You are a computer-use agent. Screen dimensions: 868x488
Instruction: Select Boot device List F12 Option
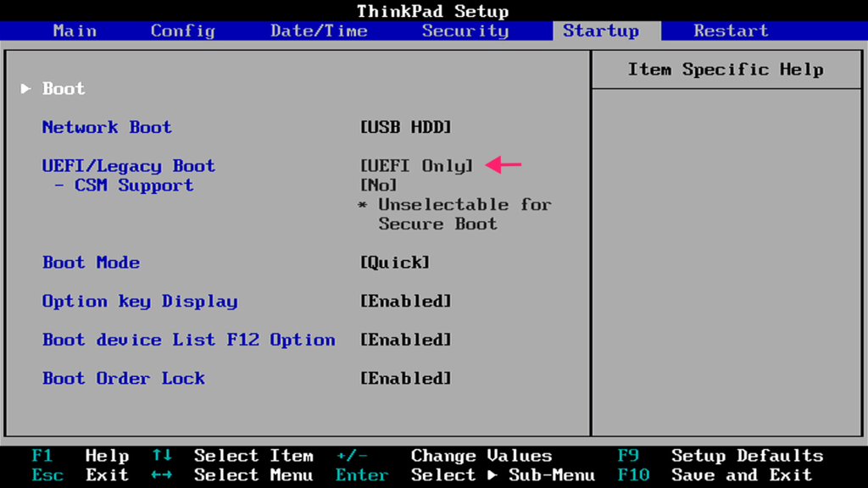pyautogui.click(x=189, y=340)
